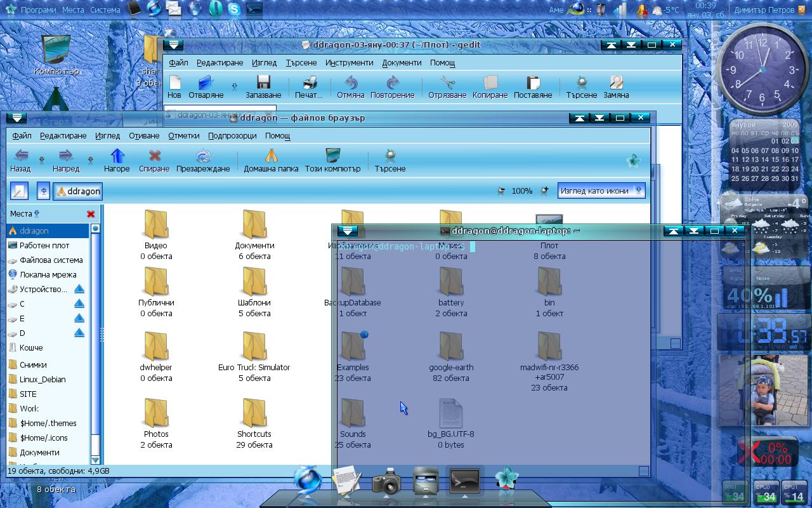Open the gedit window menu button

[x=173, y=44]
